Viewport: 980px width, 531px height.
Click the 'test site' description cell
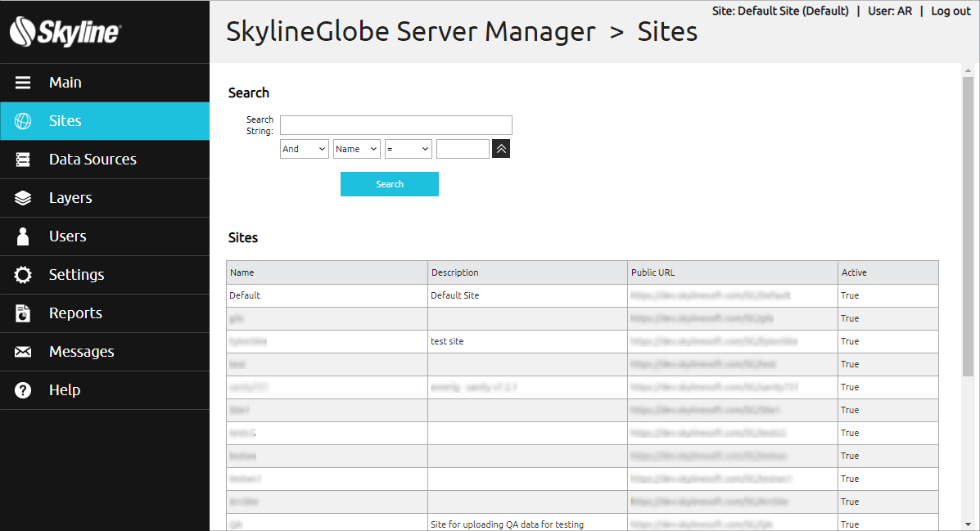click(x=527, y=342)
